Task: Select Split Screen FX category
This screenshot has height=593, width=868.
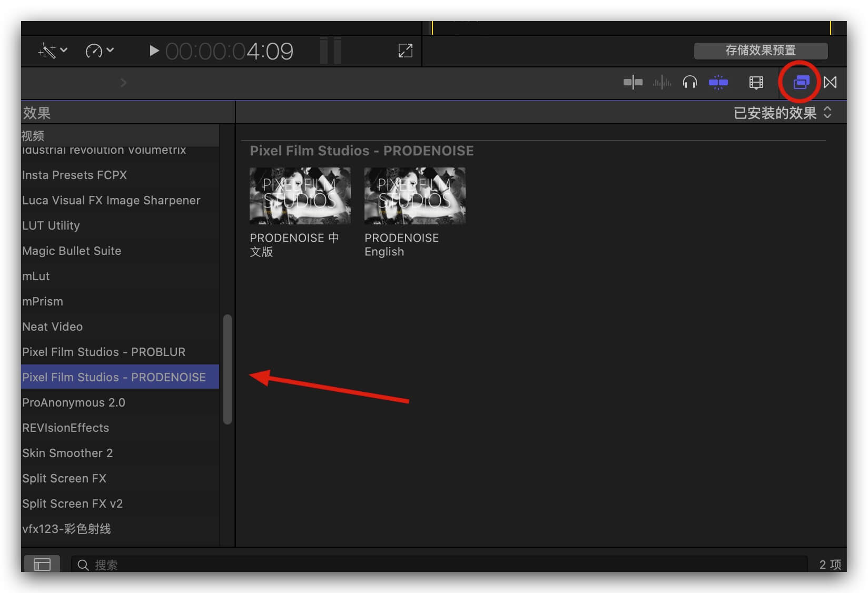Action: click(x=120, y=478)
